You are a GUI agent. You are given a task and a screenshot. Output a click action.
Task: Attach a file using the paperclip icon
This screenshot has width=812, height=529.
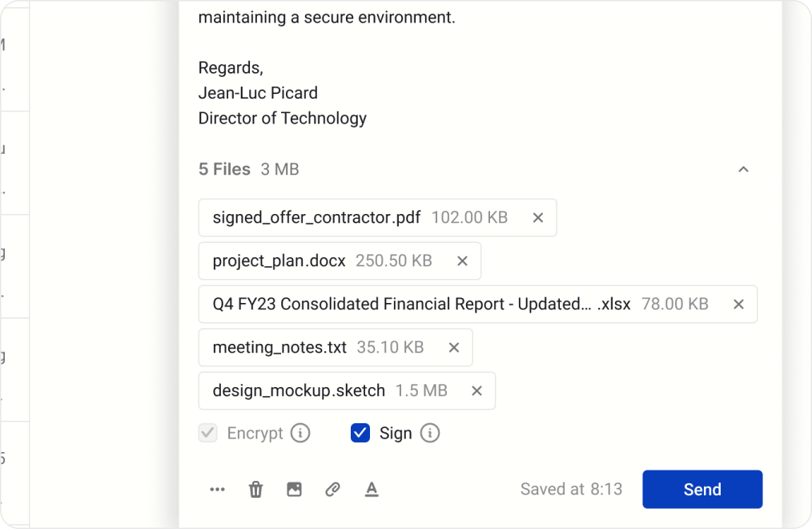click(x=332, y=489)
